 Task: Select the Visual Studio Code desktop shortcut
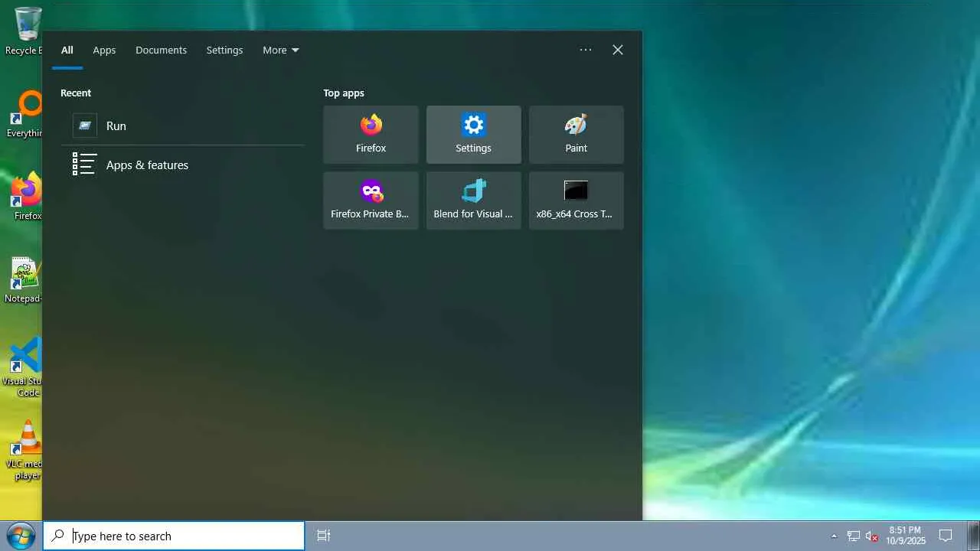[23, 367]
